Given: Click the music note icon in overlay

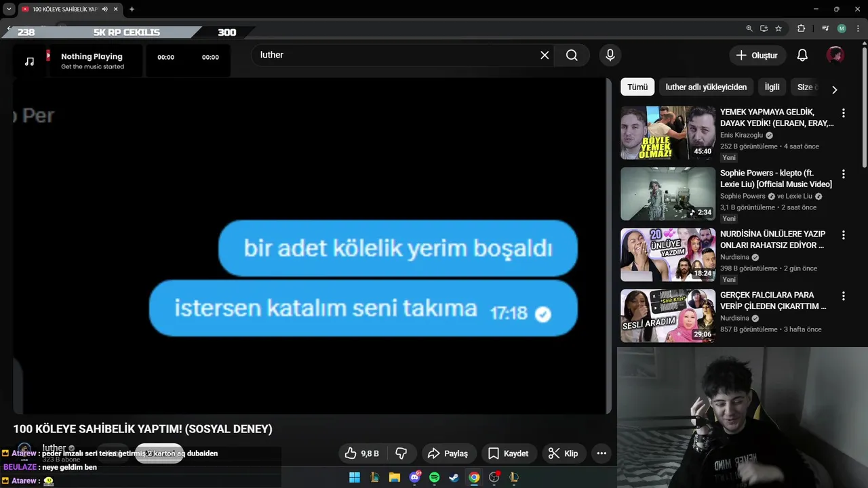Looking at the screenshot, I should [x=29, y=62].
